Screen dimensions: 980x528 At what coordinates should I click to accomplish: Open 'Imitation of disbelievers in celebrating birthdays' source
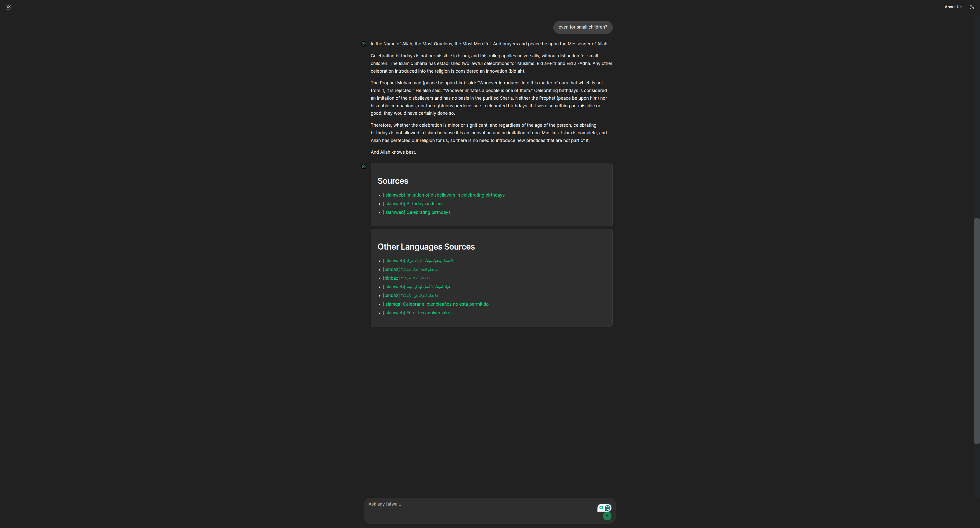point(444,195)
